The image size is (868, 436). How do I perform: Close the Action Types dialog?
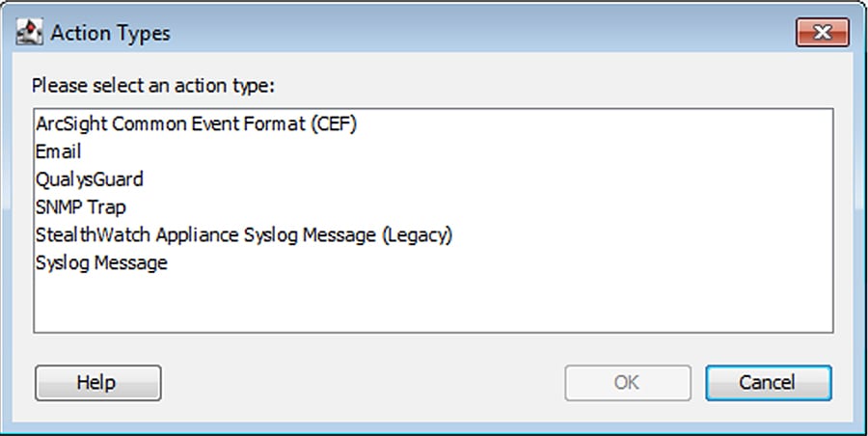(x=823, y=33)
